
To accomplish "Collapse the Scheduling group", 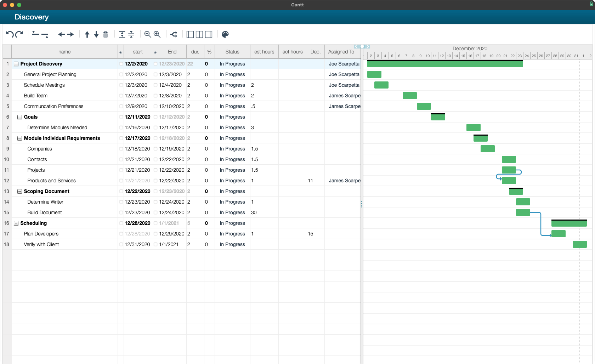I will 16,223.
